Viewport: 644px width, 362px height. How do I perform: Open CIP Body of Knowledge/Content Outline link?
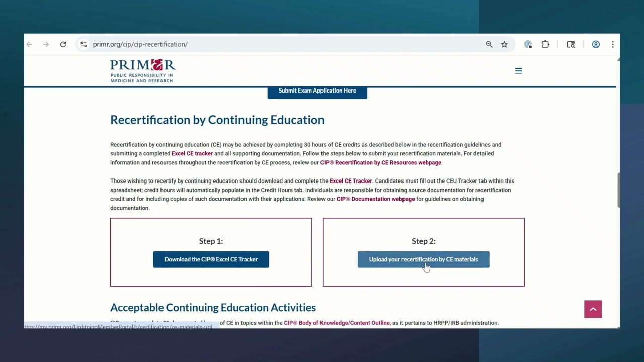(x=337, y=323)
